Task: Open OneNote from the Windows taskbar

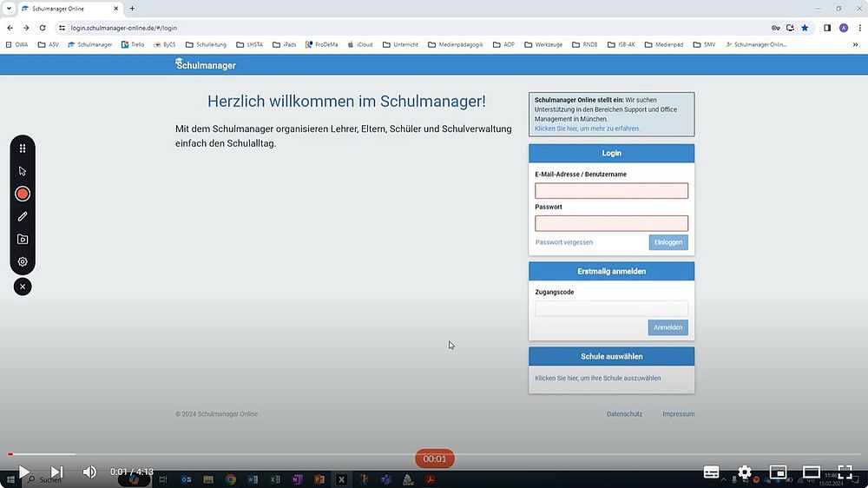Action: (297, 479)
